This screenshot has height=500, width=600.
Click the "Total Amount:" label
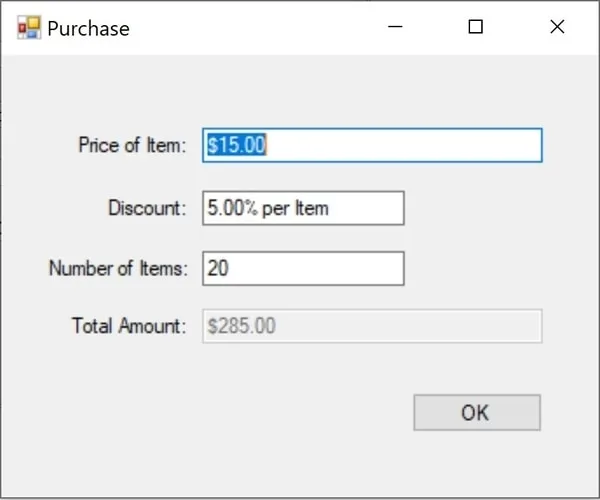[129, 326]
